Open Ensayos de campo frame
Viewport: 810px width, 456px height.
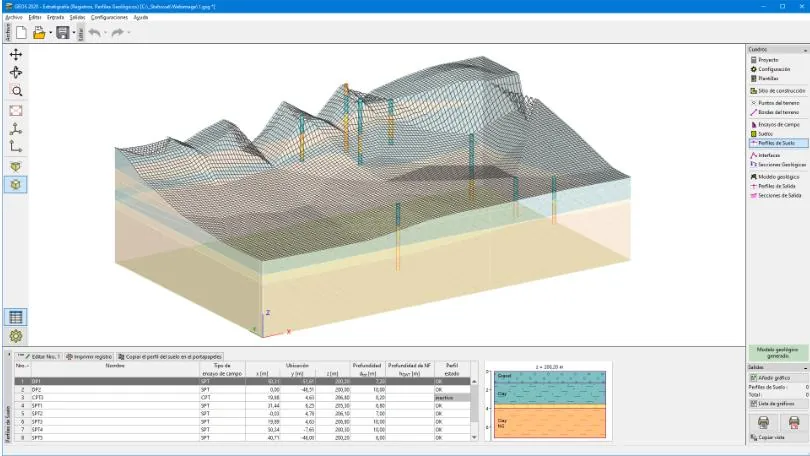pos(777,124)
